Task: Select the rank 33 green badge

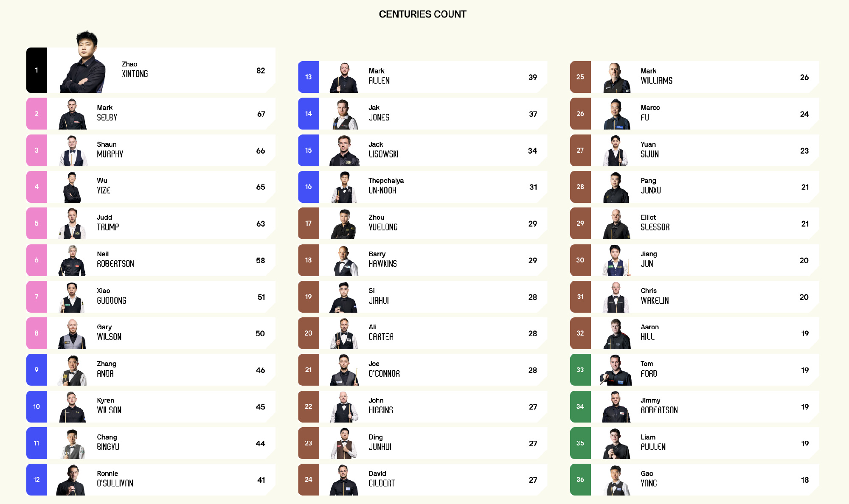Action: 580,370
